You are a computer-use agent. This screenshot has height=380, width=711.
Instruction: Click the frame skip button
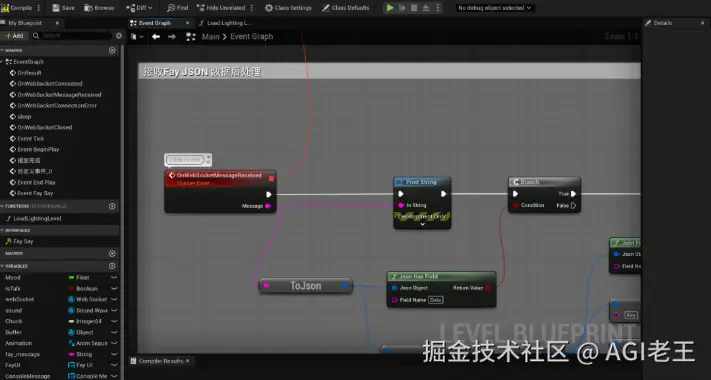402,8
